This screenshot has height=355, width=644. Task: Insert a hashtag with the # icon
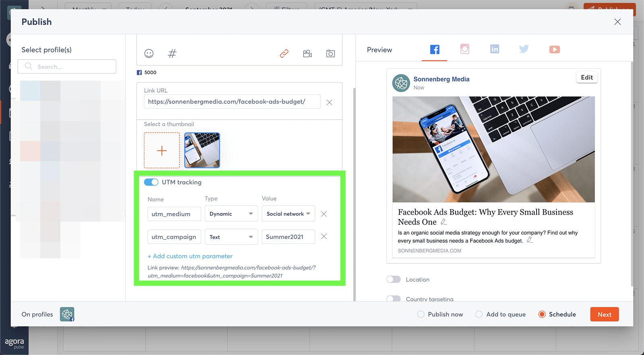pyautogui.click(x=172, y=54)
